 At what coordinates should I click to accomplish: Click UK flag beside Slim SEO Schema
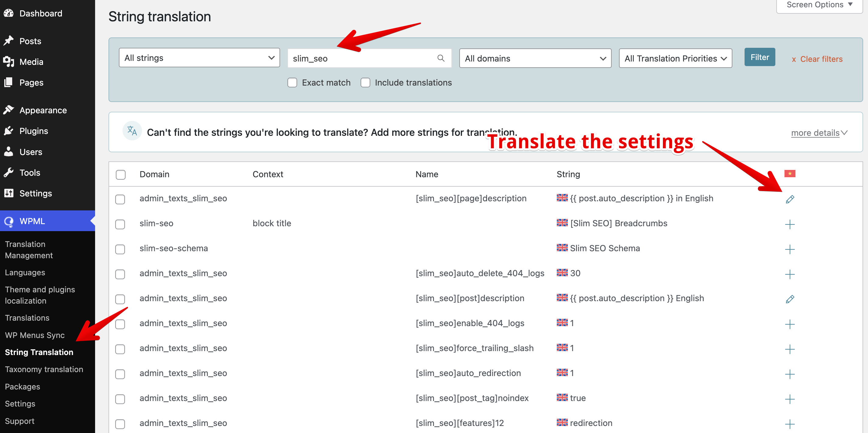click(562, 248)
